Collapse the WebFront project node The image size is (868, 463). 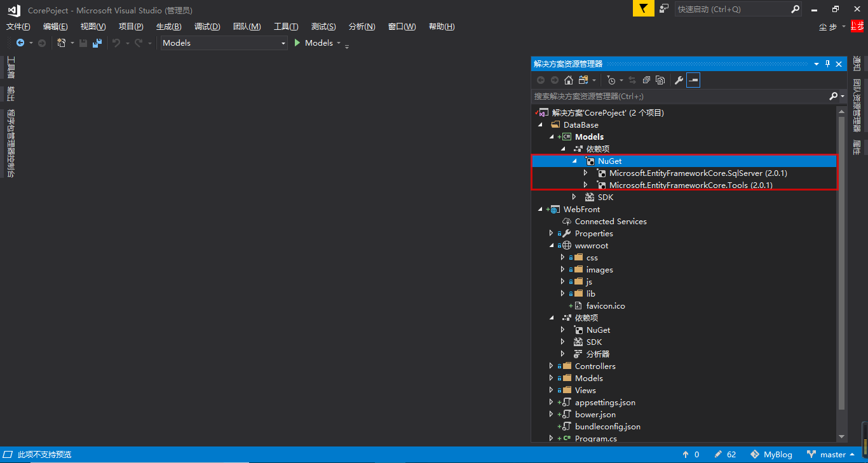[x=540, y=210]
